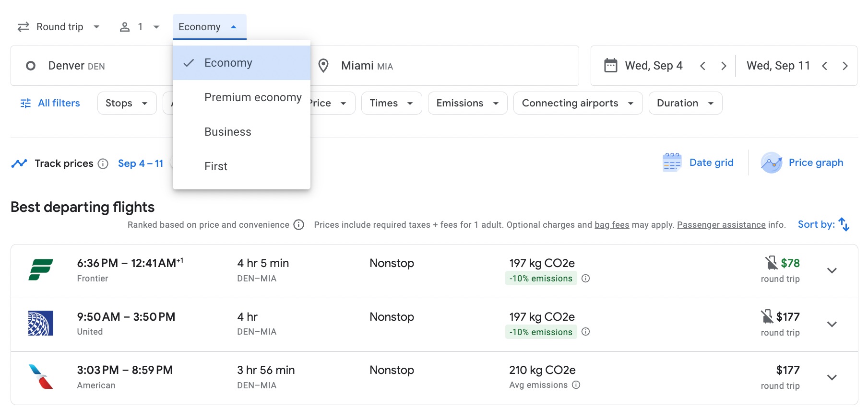Click the 210 kg CO2e emissions value
868x419 pixels.
tap(542, 370)
